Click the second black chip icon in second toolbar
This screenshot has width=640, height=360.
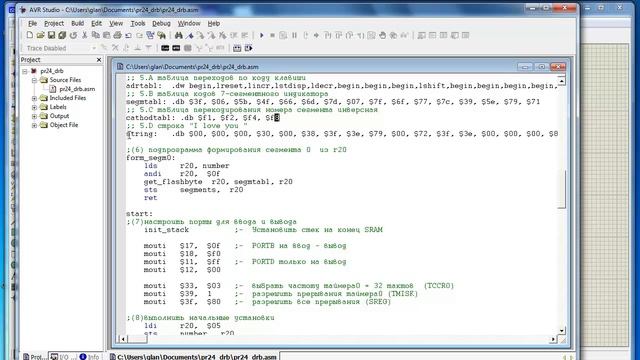pyautogui.click(x=176, y=48)
